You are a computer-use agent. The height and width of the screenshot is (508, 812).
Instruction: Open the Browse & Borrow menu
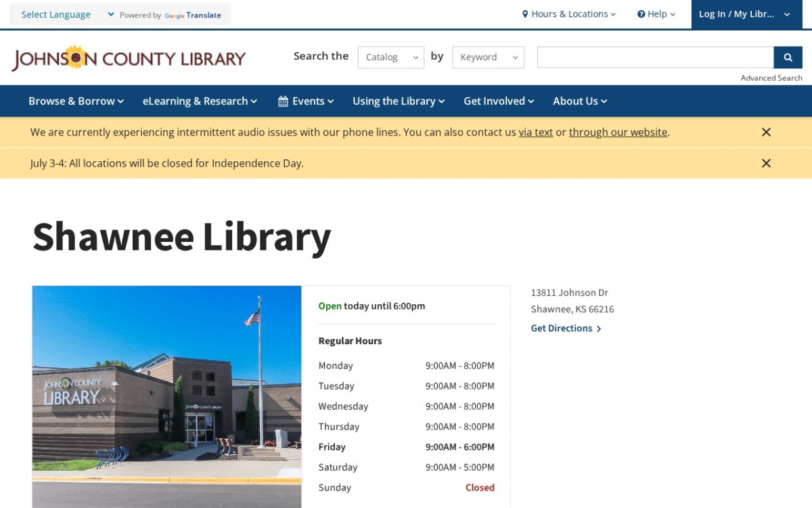point(76,101)
